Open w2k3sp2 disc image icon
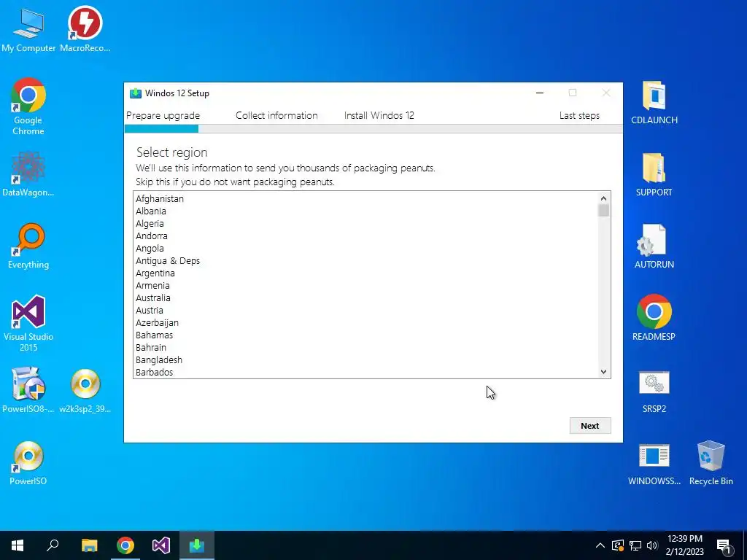 tap(85, 390)
